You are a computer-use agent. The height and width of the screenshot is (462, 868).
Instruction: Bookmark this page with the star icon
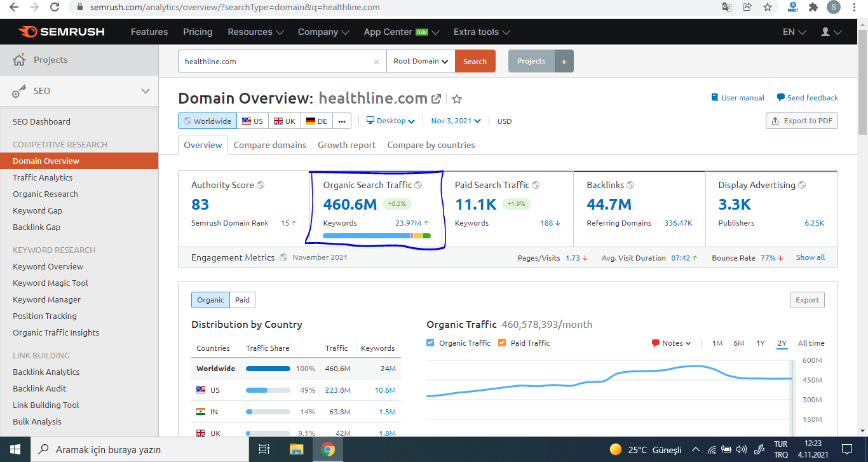(x=768, y=7)
